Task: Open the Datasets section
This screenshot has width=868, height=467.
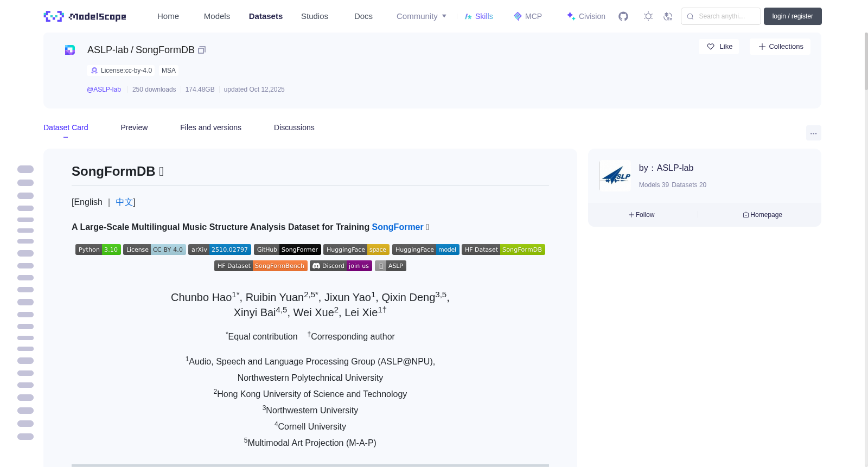Action: click(266, 16)
